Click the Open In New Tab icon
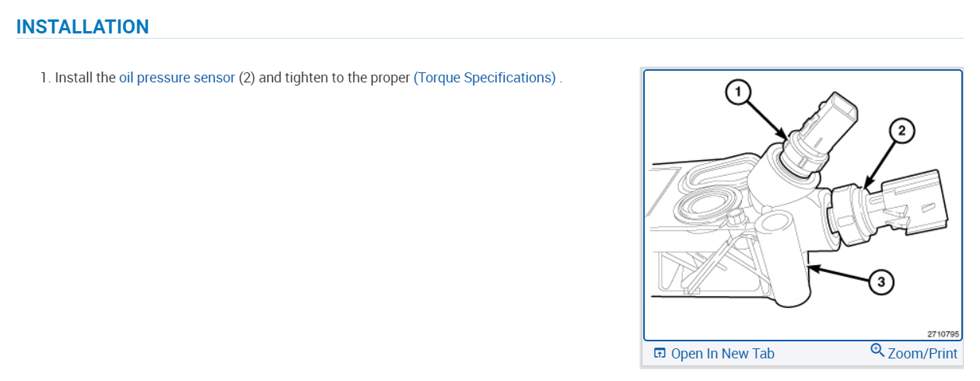The height and width of the screenshot is (381, 980). 660,354
